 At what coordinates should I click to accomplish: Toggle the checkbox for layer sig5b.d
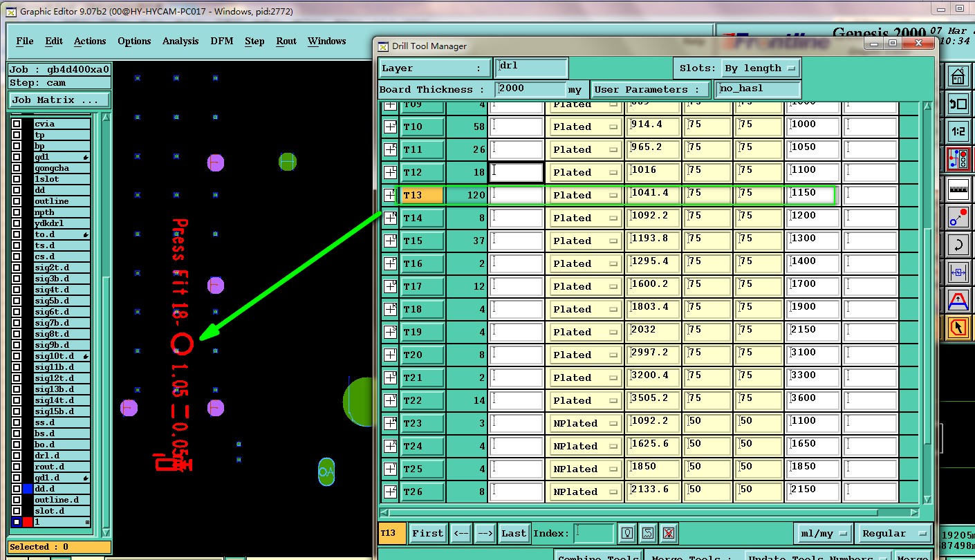click(16, 301)
